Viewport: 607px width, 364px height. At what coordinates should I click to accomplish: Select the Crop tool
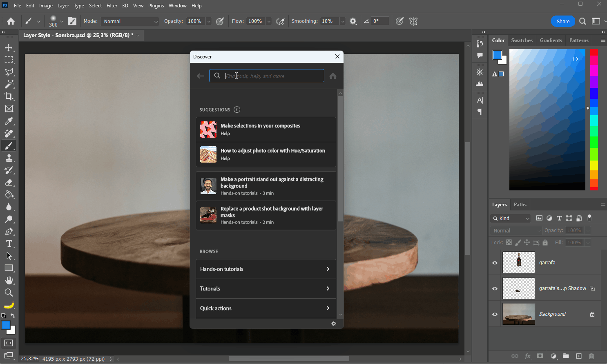tap(9, 96)
